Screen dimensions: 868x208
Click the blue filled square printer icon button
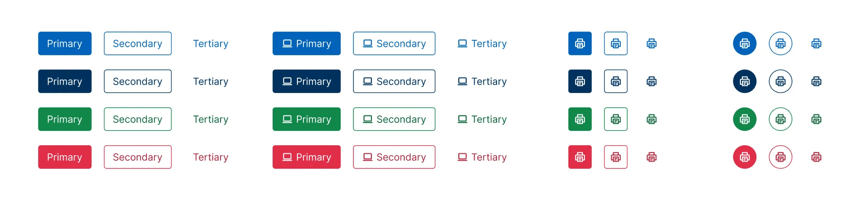[579, 43]
